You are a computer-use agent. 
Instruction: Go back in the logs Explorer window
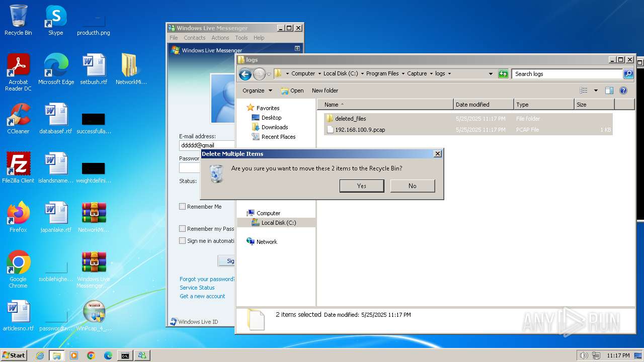245,74
